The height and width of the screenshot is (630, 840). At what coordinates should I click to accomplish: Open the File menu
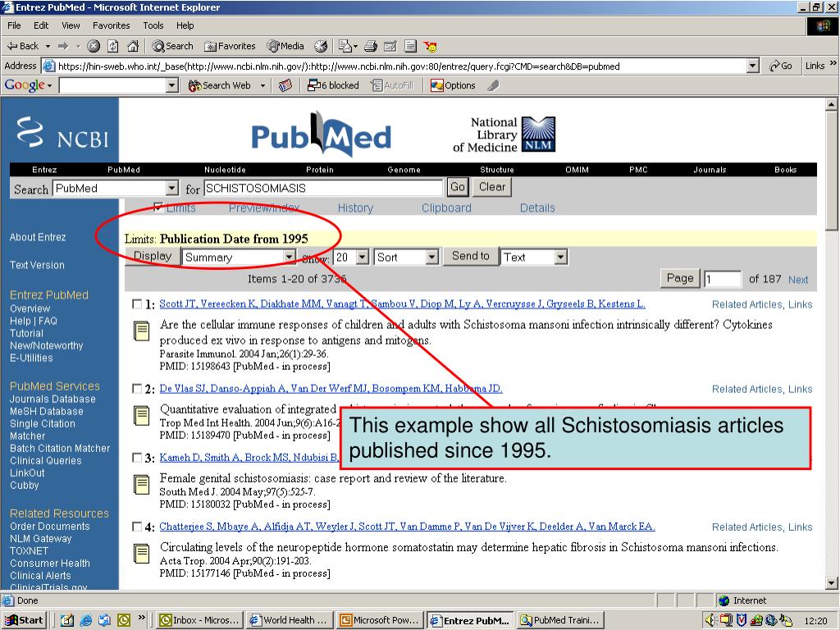[x=14, y=25]
